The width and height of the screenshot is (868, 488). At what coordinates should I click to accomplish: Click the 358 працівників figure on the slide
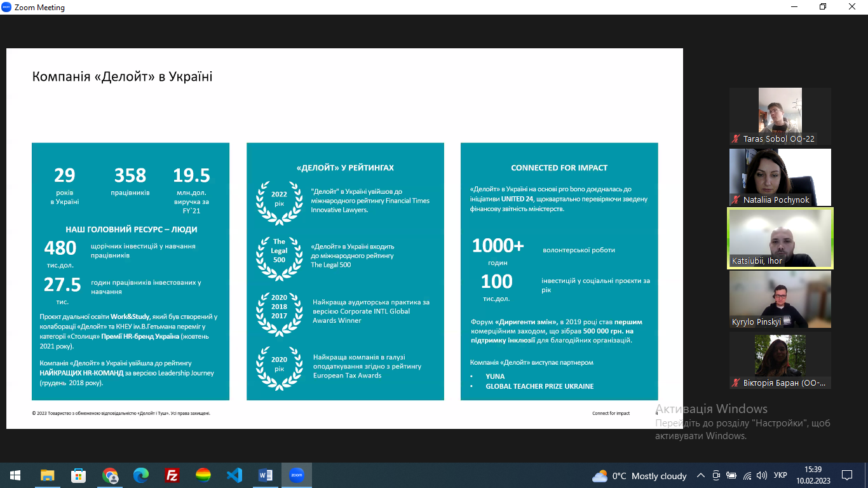click(x=130, y=181)
